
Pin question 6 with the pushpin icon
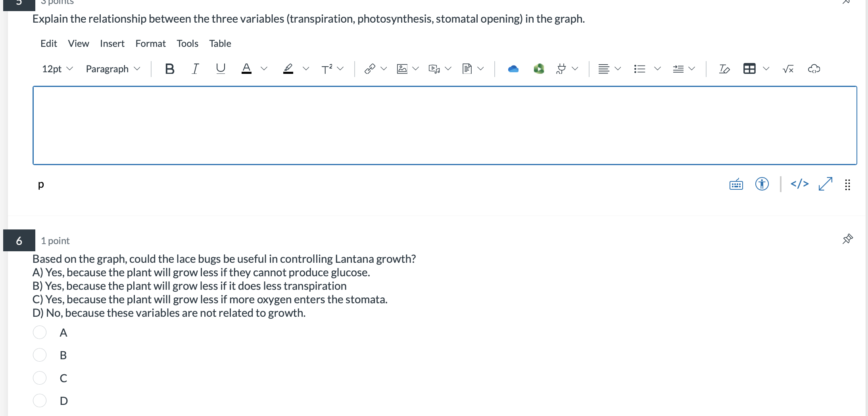(848, 239)
